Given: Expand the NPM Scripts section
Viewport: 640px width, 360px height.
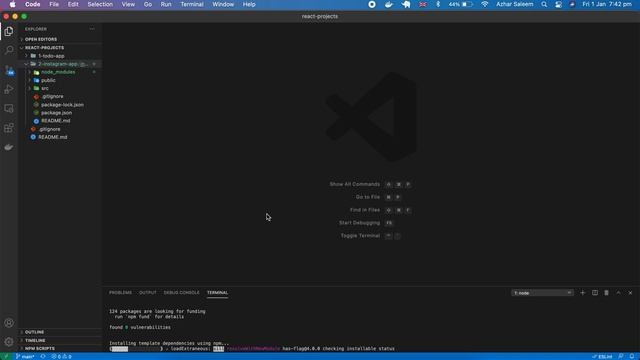Looking at the screenshot, I should click(60, 349).
